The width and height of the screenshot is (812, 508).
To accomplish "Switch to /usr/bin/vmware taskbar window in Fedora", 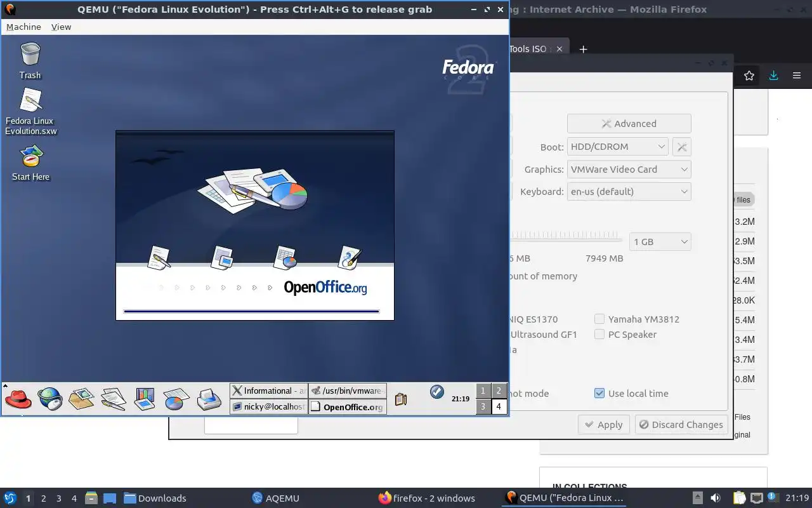I will tap(348, 391).
